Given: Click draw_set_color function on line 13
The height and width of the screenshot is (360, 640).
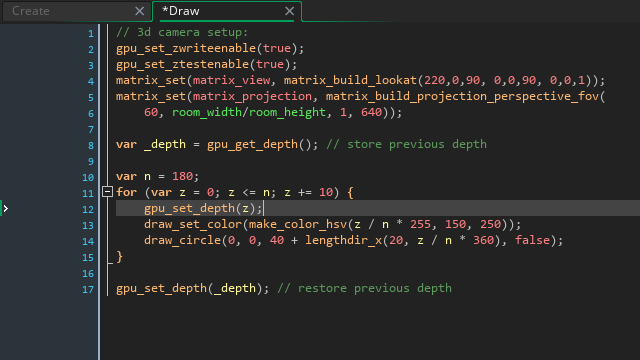Looking at the screenshot, I should [x=193, y=224].
